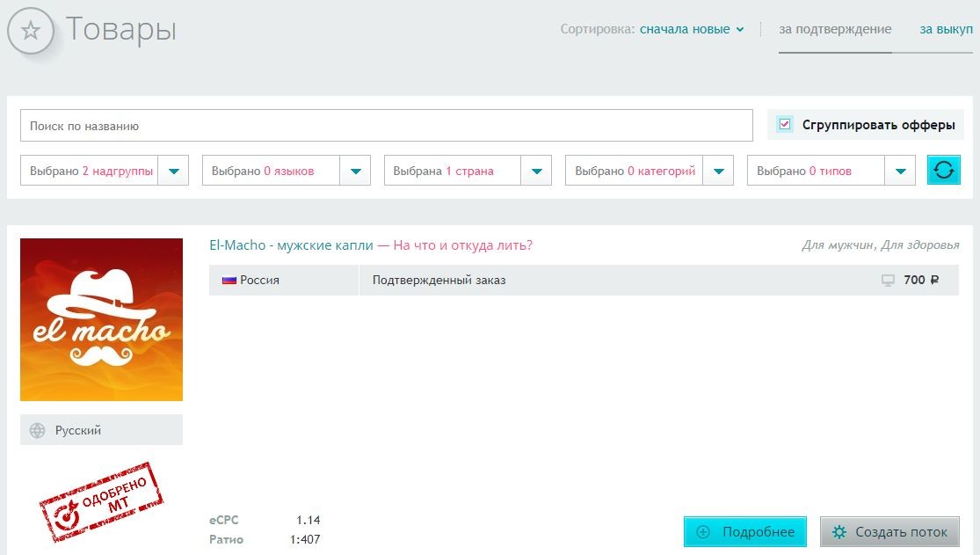Open the Сортировка сначала новые dropdown
The height and width of the screenshot is (555, 980).
coord(692,29)
